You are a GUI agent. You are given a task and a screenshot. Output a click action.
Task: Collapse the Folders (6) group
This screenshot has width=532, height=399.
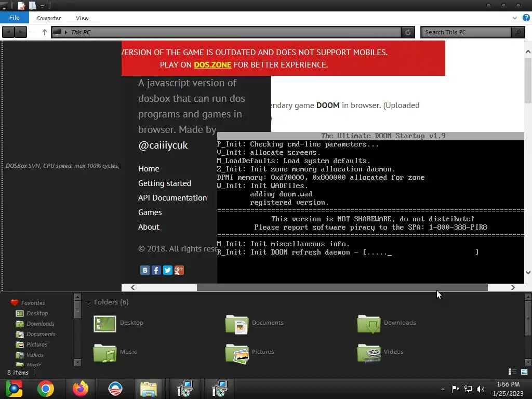click(x=88, y=302)
